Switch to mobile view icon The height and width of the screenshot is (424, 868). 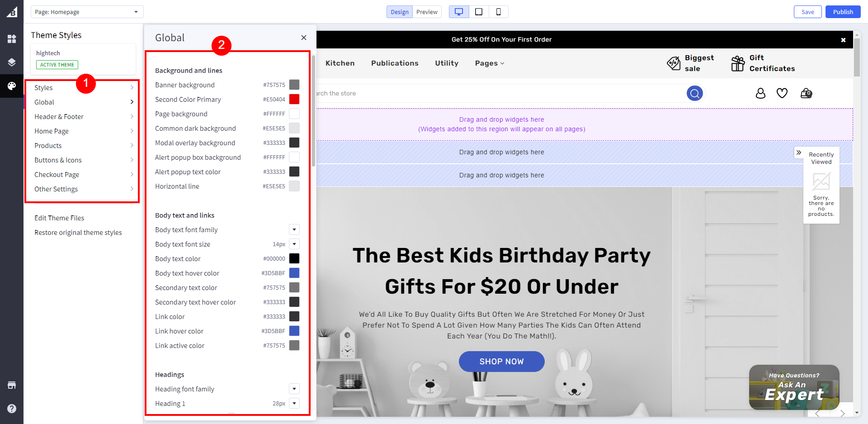[x=498, y=12]
